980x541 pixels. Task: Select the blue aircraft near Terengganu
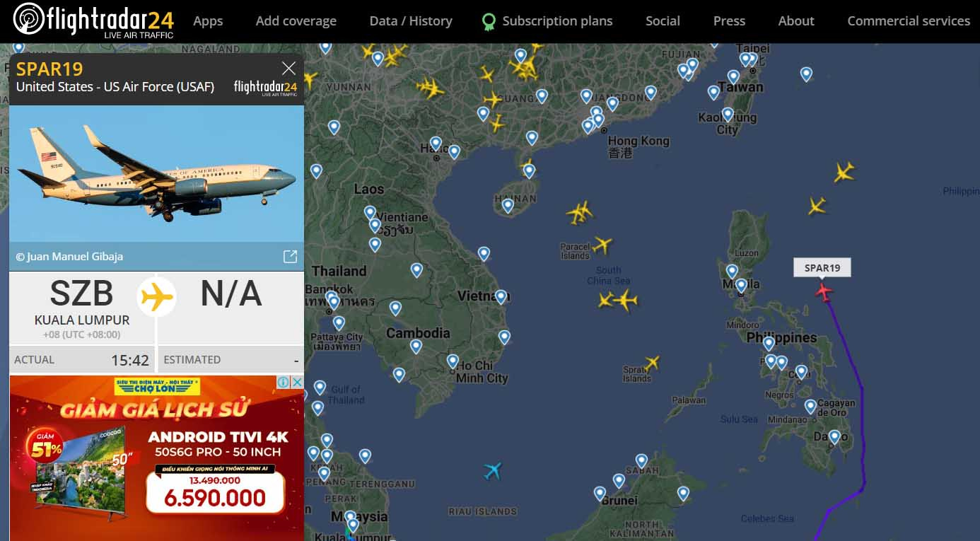click(493, 470)
